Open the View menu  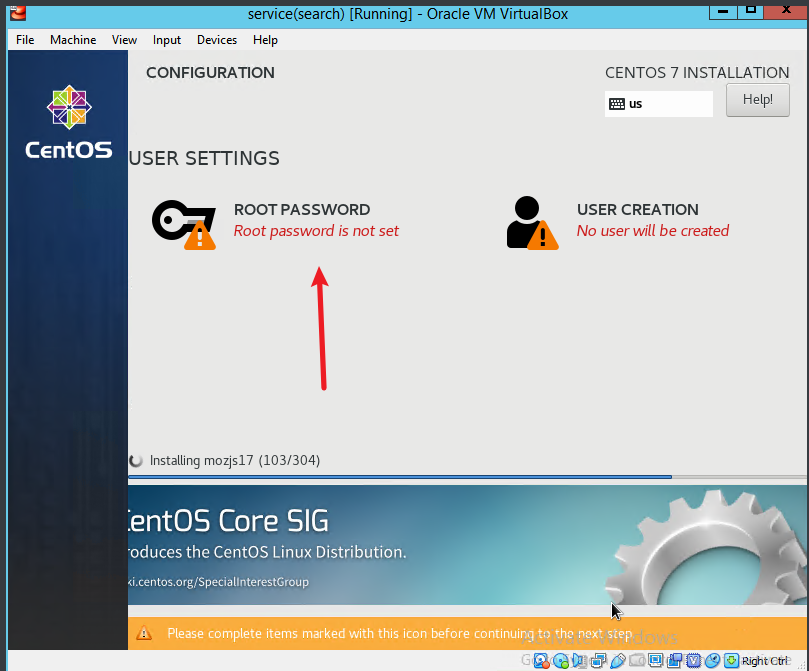tap(124, 40)
